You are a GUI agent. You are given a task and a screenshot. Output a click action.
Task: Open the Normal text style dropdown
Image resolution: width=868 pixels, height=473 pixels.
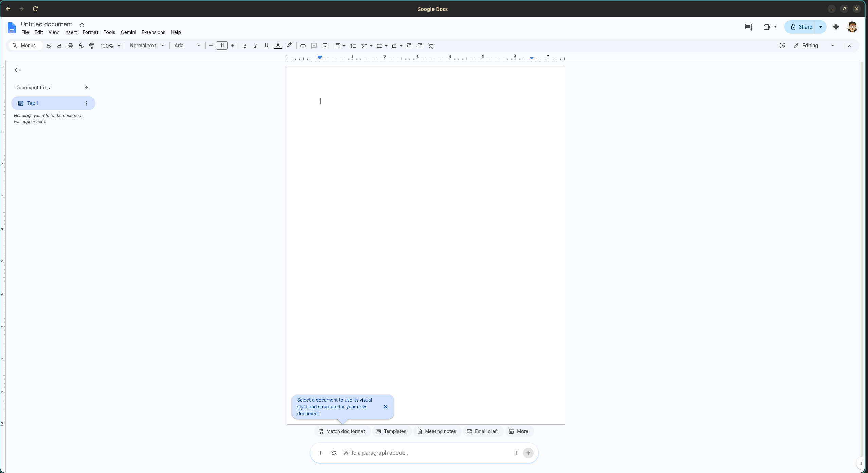[x=147, y=46]
